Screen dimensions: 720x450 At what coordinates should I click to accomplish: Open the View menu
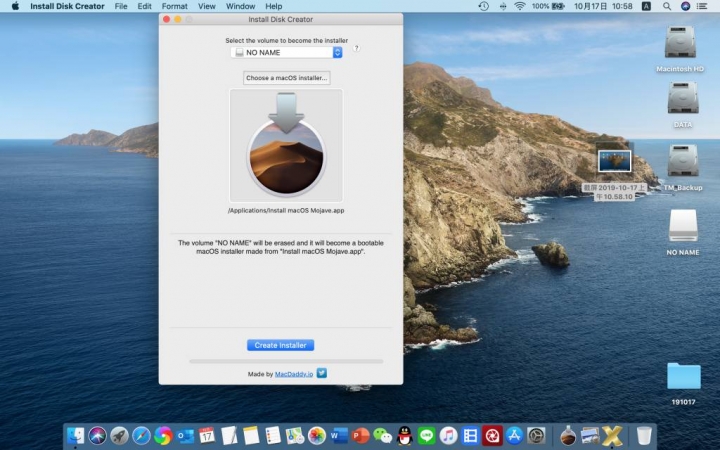[207, 6]
